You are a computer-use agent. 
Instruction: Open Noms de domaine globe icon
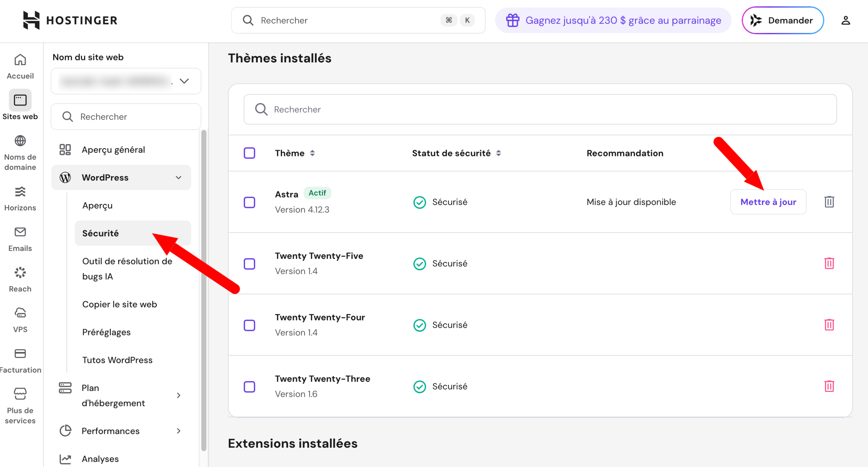(20, 141)
